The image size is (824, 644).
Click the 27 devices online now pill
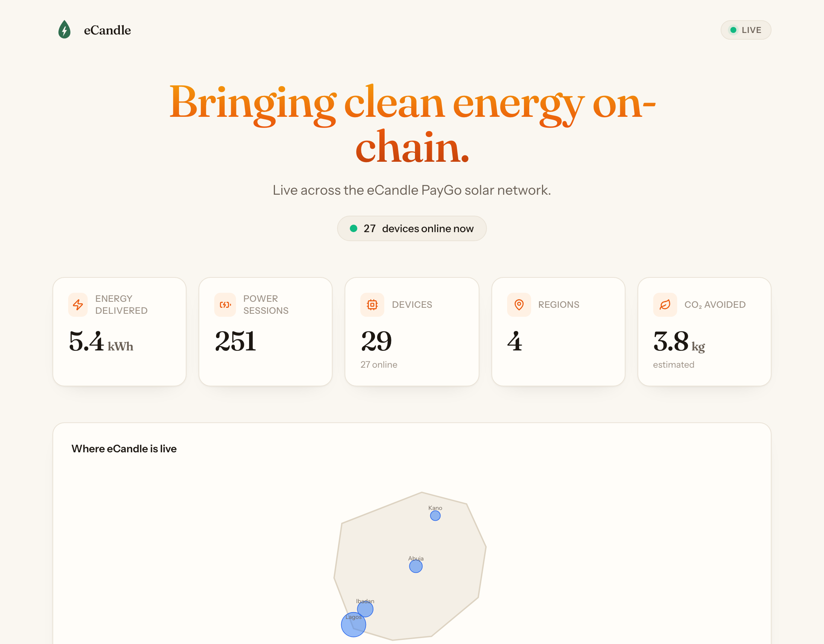tap(412, 228)
